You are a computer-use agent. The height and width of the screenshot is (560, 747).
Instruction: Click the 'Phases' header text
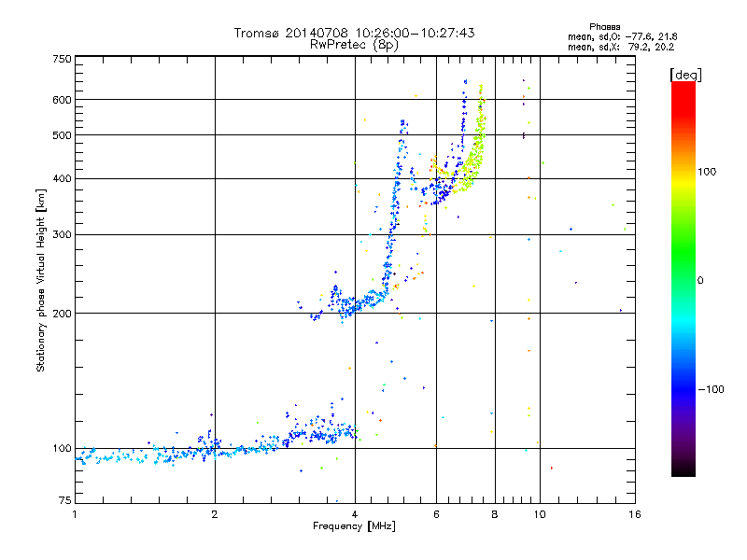pyautogui.click(x=604, y=27)
